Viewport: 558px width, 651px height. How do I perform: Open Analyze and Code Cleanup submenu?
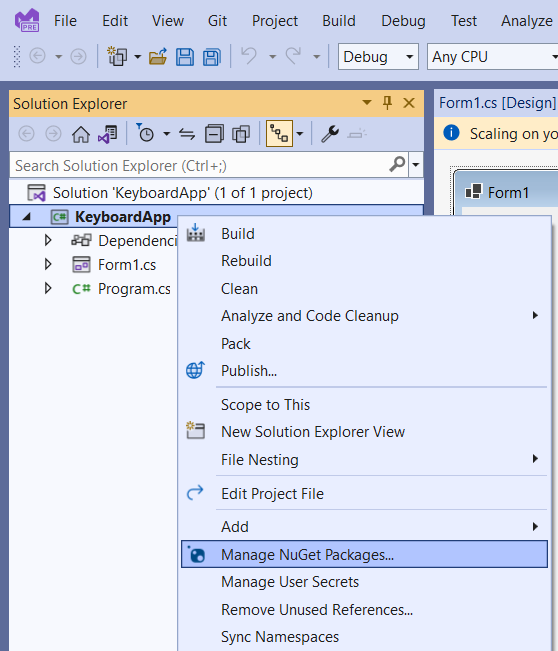pos(365,316)
